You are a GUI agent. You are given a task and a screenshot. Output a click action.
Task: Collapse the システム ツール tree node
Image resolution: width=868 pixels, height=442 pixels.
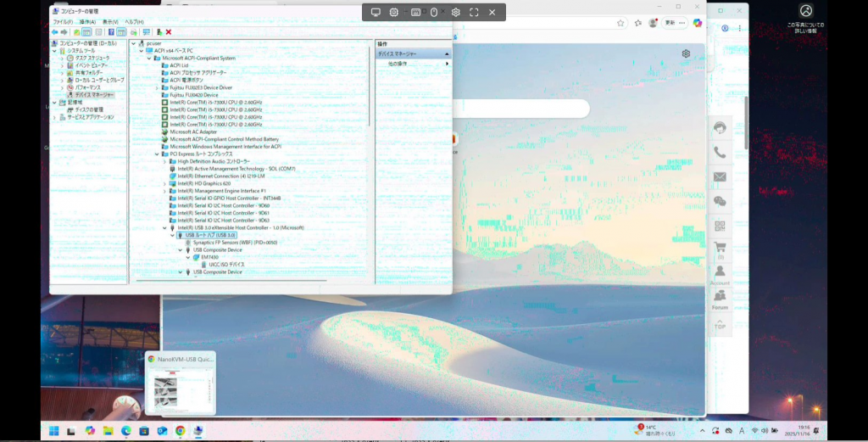pos(56,50)
